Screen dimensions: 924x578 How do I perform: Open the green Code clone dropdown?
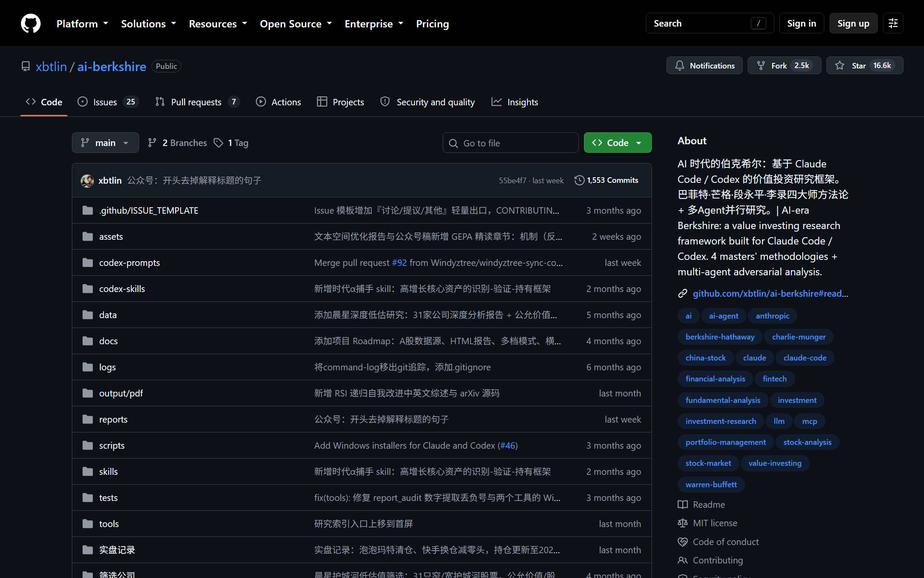click(x=618, y=143)
